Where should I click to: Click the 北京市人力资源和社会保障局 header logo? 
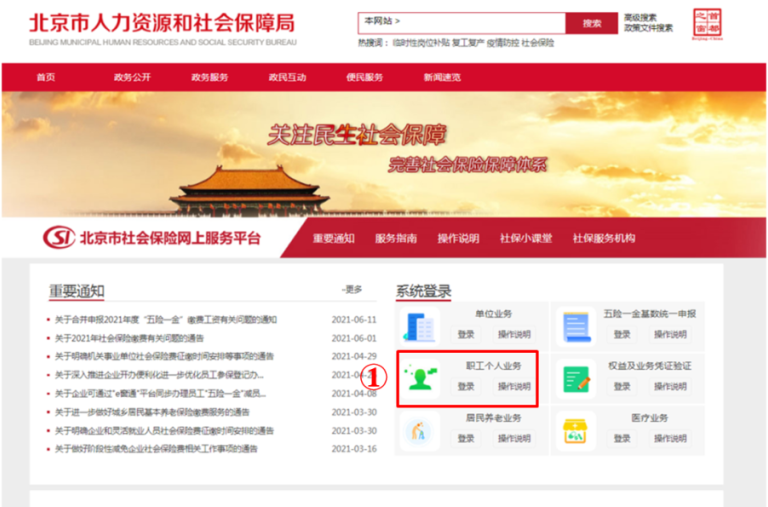[163, 29]
